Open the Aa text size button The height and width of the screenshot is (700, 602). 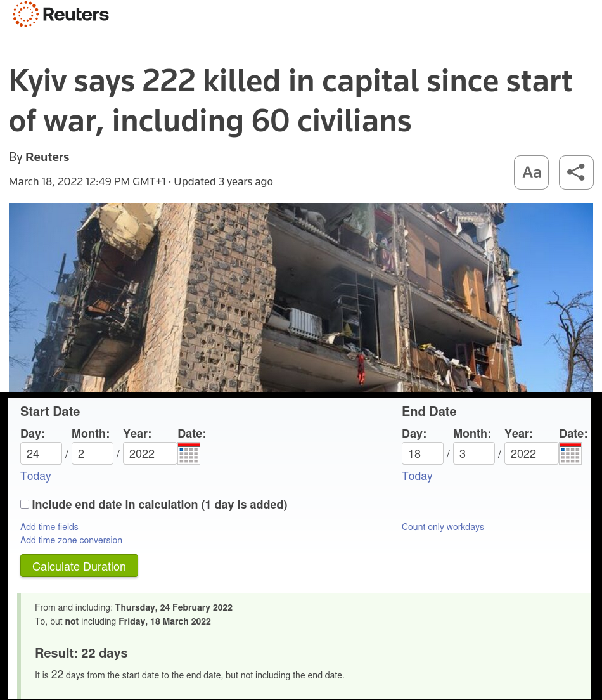click(x=531, y=172)
